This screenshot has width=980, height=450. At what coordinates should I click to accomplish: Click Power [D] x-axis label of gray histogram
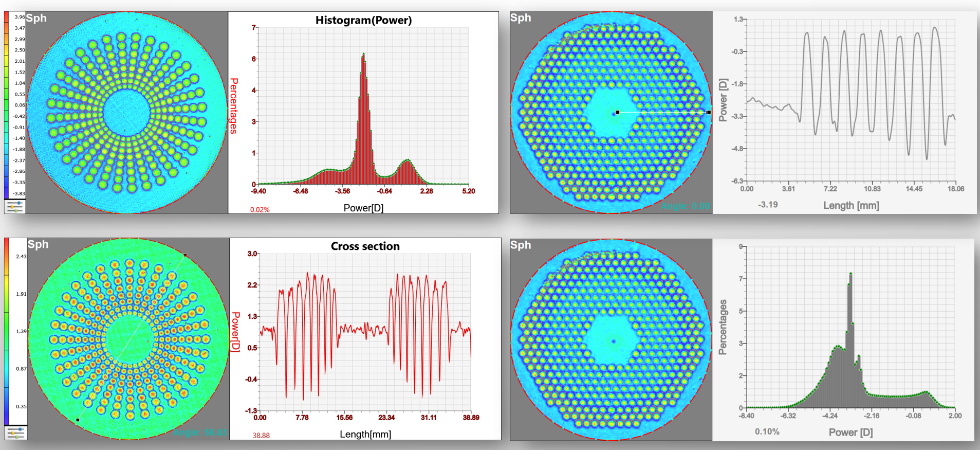click(850, 432)
